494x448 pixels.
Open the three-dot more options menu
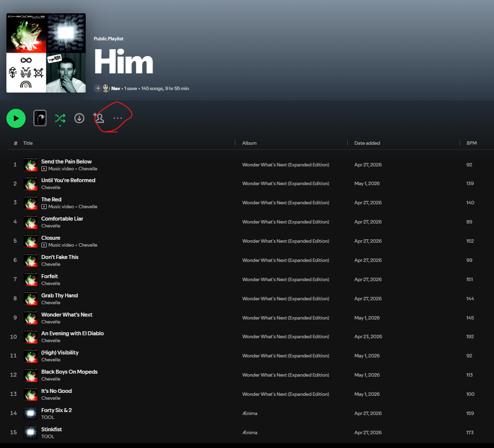coord(118,118)
